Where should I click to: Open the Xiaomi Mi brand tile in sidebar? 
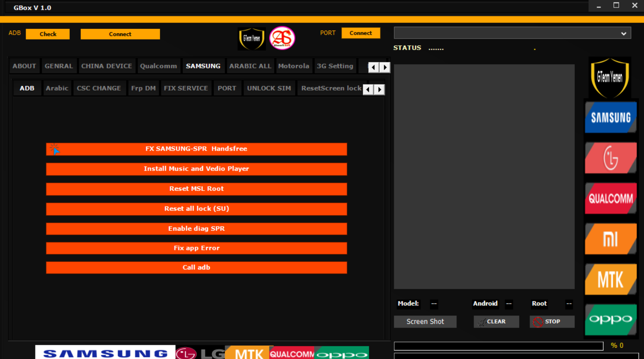[611, 239]
